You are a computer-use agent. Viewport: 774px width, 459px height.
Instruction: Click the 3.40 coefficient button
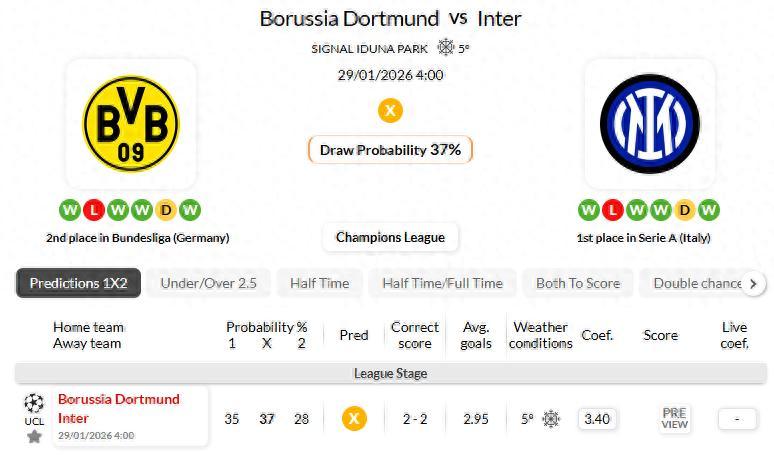coord(597,418)
